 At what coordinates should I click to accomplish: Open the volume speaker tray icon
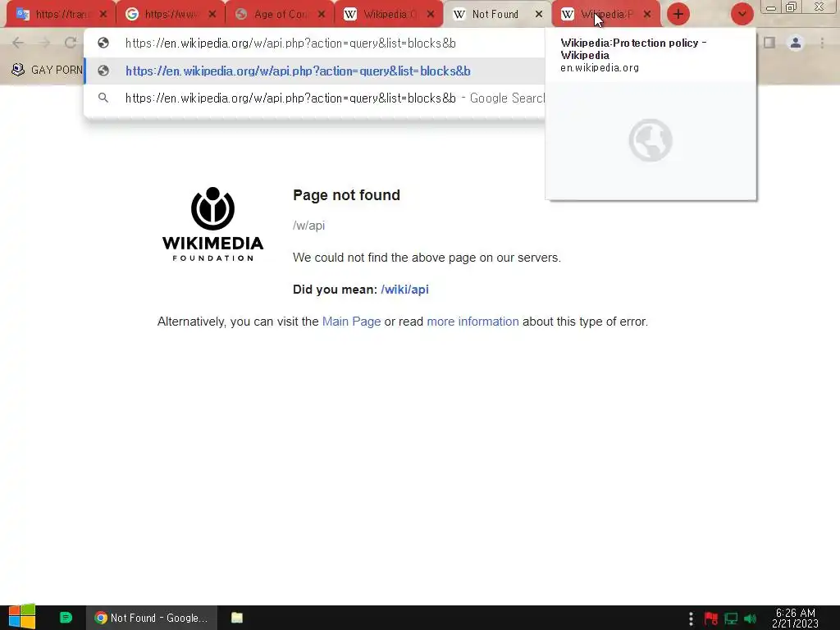click(x=750, y=619)
